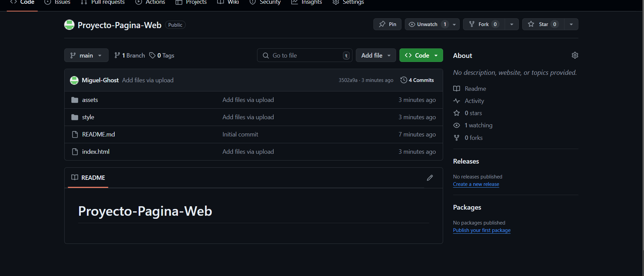The width and height of the screenshot is (644, 276).
Task: Click the branch icon beside 1 Branch
Action: point(117,55)
